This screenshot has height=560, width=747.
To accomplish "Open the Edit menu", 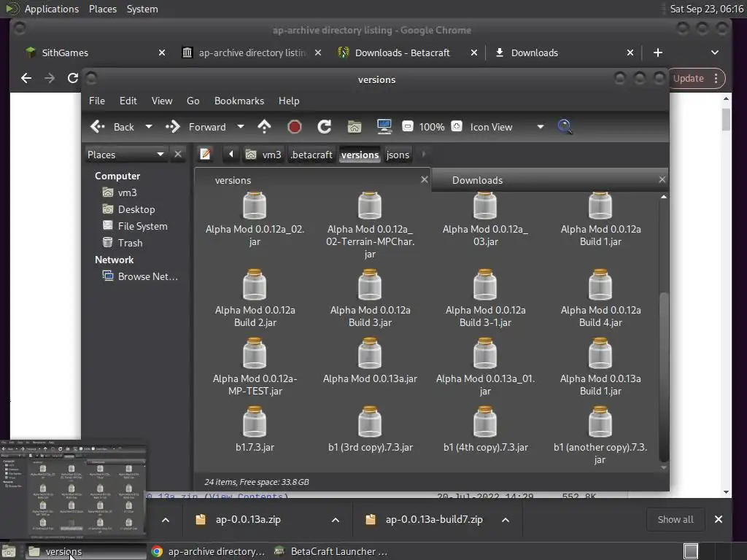I will click(x=128, y=101).
